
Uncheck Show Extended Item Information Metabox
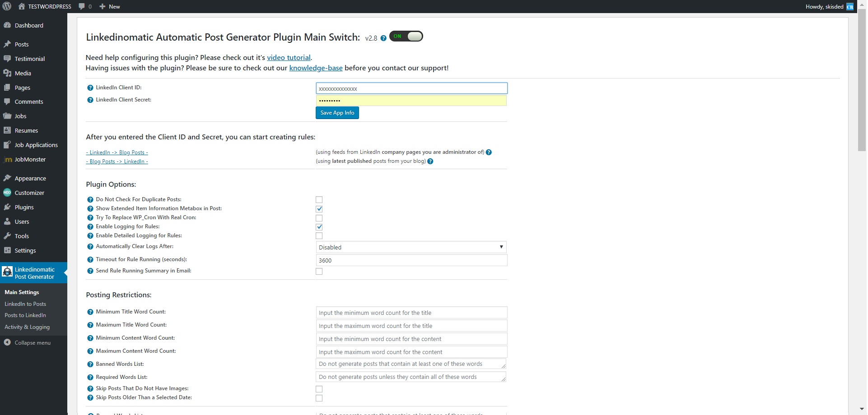[319, 209]
